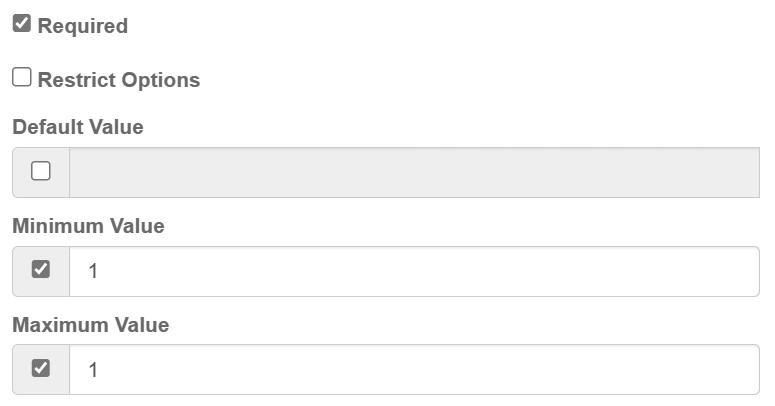
Task: Tick the Default Value enable checkbox
Action: pos(41,172)
